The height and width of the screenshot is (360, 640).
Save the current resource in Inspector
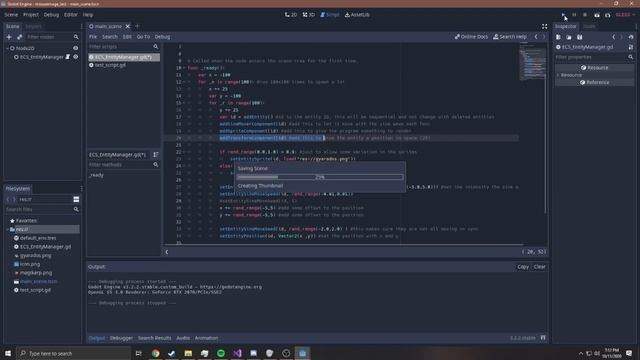pyautogui.click(x=580, y=37)
